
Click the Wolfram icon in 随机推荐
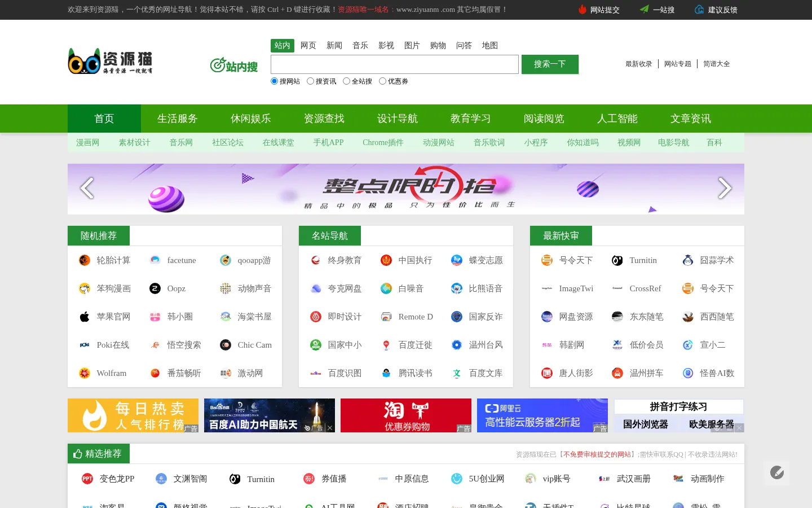pos(85,373)
